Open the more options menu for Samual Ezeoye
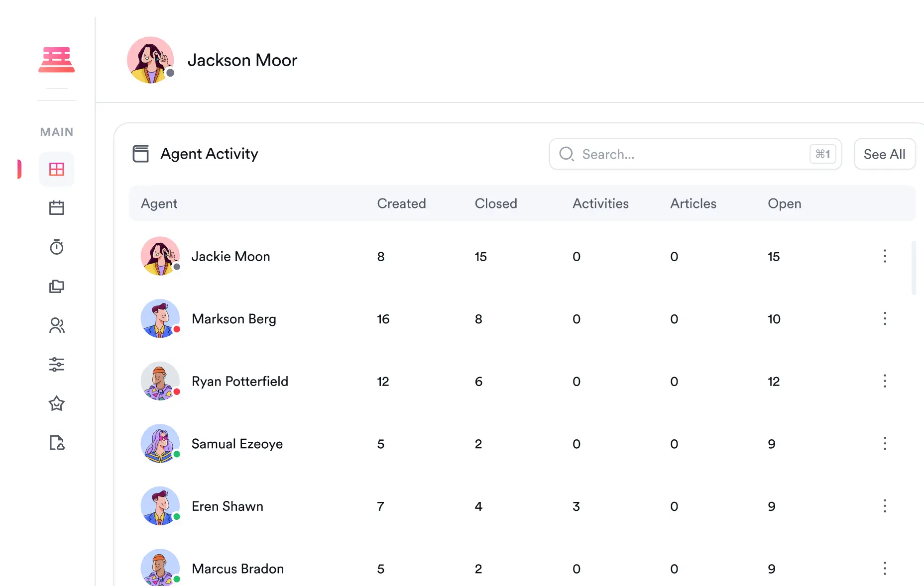 click(885, 443)
